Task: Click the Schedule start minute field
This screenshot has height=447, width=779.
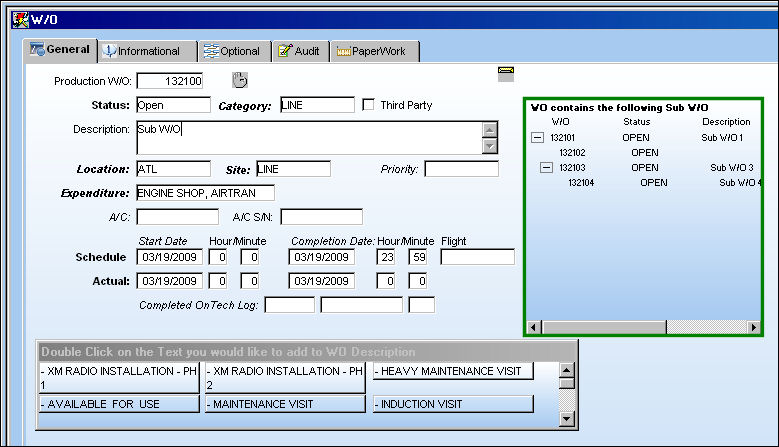Action: (249, 257)
